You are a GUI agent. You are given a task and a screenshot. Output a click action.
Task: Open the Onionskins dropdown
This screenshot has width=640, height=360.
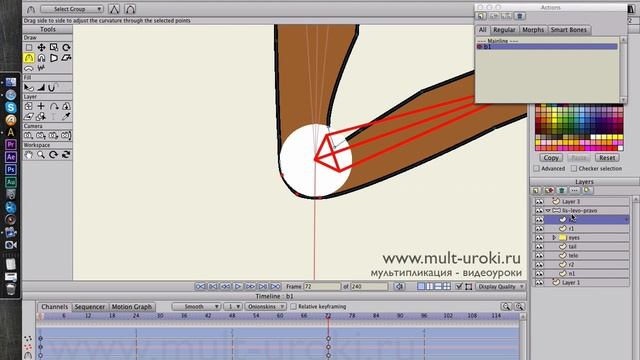tap(265, 307)
